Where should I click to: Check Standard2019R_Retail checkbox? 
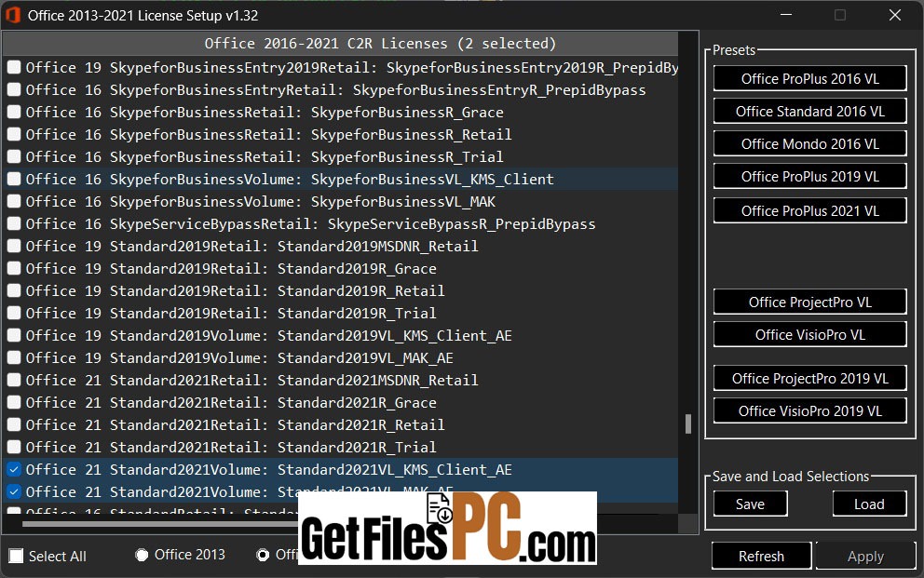14,290
